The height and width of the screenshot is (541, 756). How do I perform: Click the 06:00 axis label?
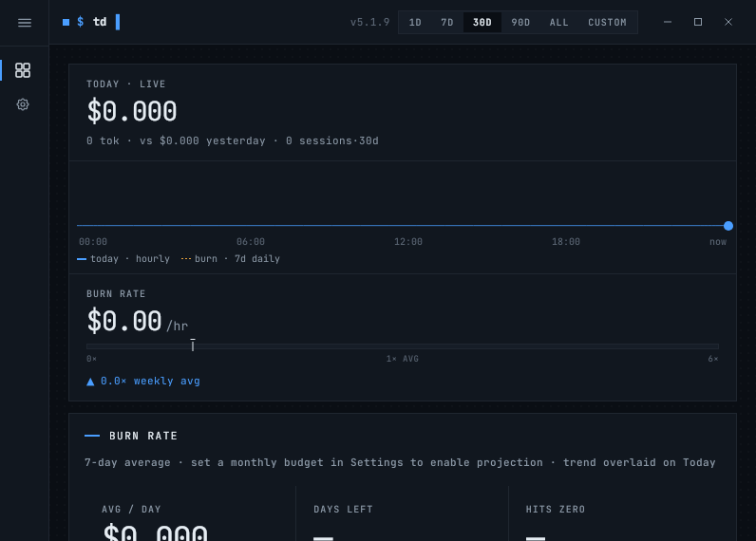250,242
